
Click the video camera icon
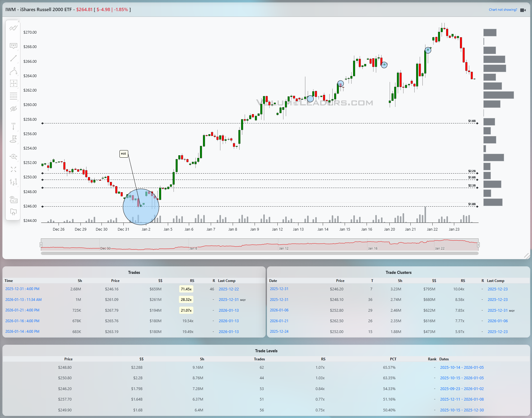(523, 10)
